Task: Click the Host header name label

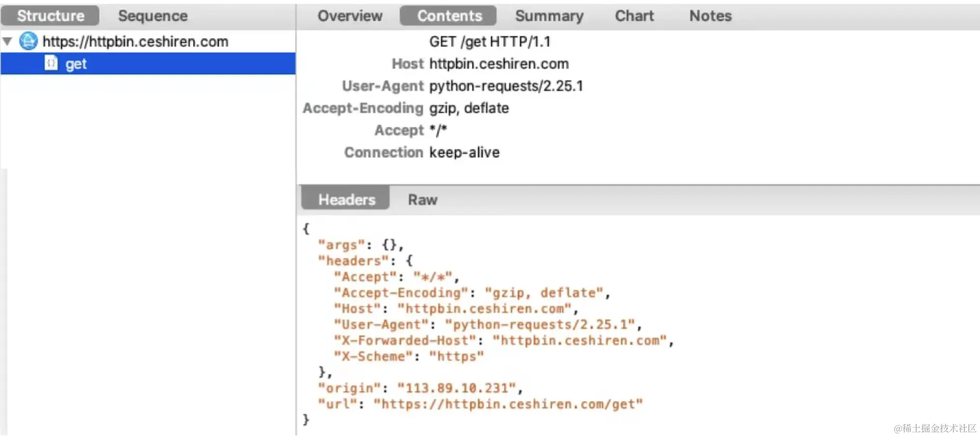Action: tap(408, 64)
